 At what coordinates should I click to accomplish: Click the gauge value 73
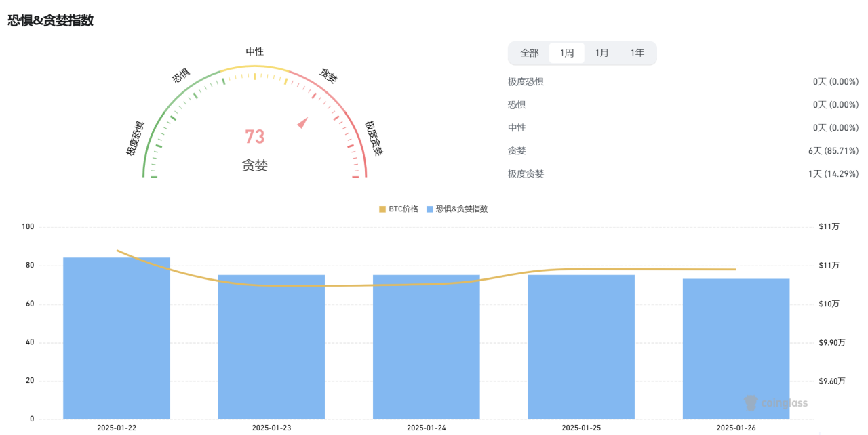[254, 137]
